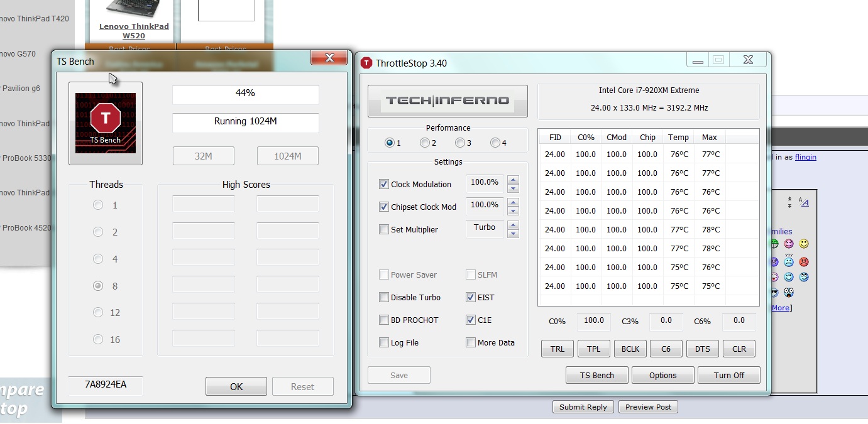Viewport: 868px width, 424px height.
Task: Insert the confused ??? blue smiley
Action: (x=789, y=261)
